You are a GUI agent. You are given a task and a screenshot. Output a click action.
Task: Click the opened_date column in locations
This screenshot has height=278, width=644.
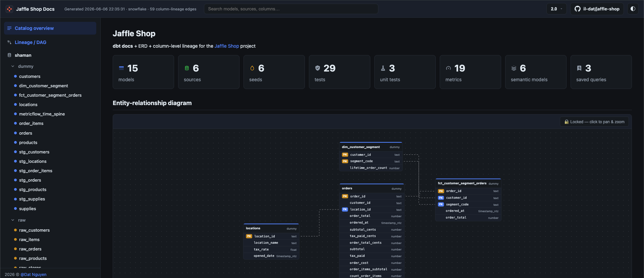(271, 256)
